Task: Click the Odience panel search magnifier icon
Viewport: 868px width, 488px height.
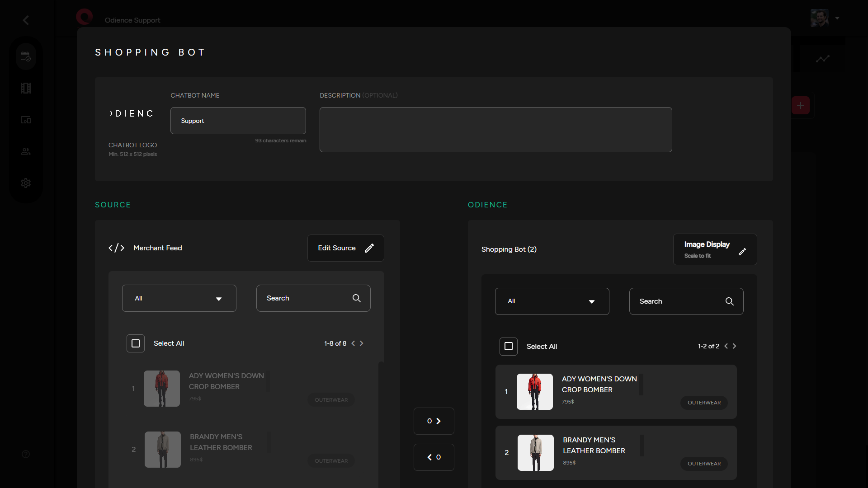Action: point(730,301)
